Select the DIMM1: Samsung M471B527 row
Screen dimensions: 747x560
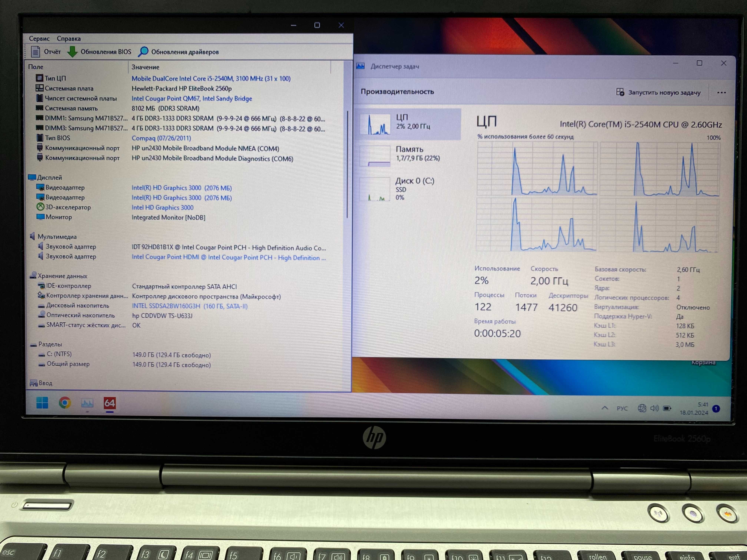[x=181, y=119]
